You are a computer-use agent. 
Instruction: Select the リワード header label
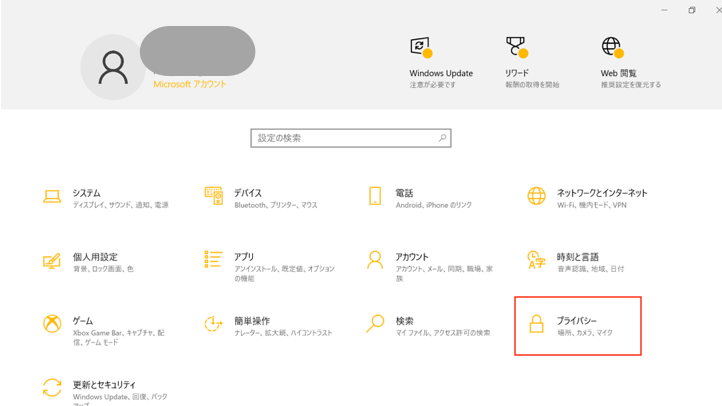pyautogui.click(x=517, y=73)
